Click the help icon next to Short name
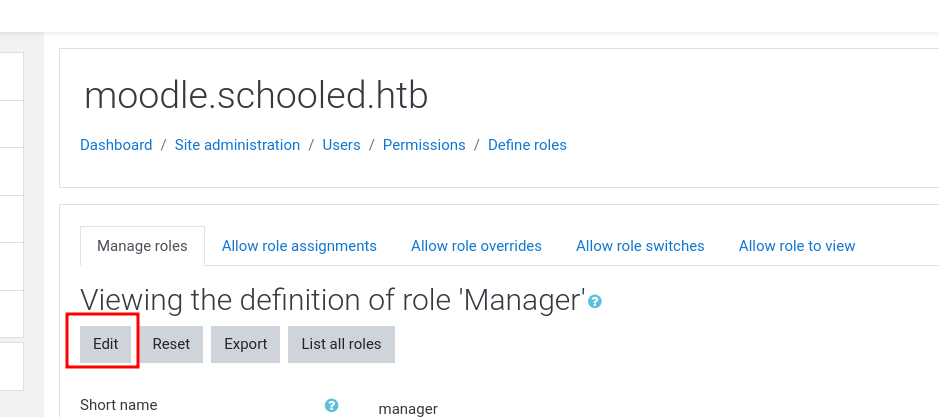Image resolution: width=939 pixels, height=417 pixels. [331, 406]
